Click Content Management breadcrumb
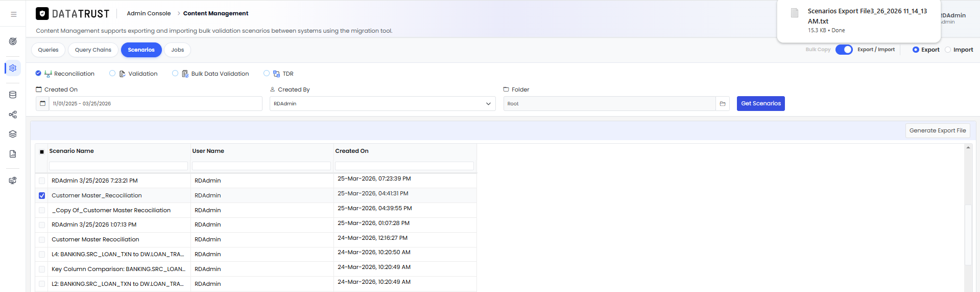 (216, 13)
